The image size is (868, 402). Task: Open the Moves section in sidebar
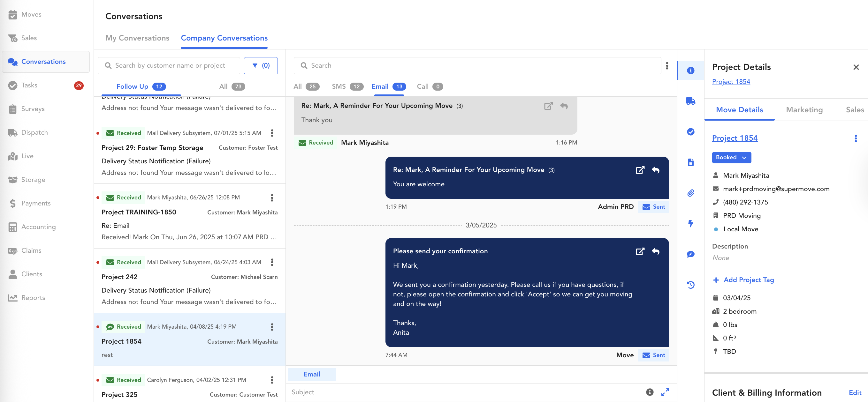click(x=31, y=14)
